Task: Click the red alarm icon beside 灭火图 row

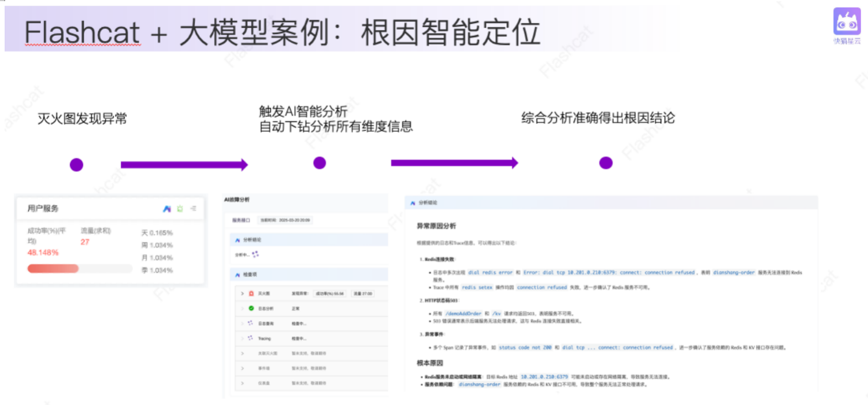Action: point(251,294)
